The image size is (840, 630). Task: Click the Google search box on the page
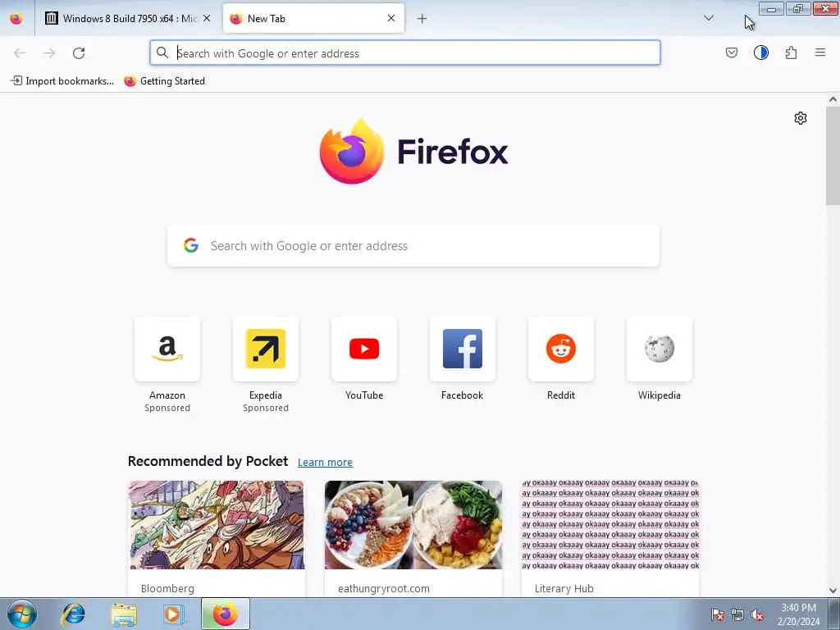[x=413, y=246]
